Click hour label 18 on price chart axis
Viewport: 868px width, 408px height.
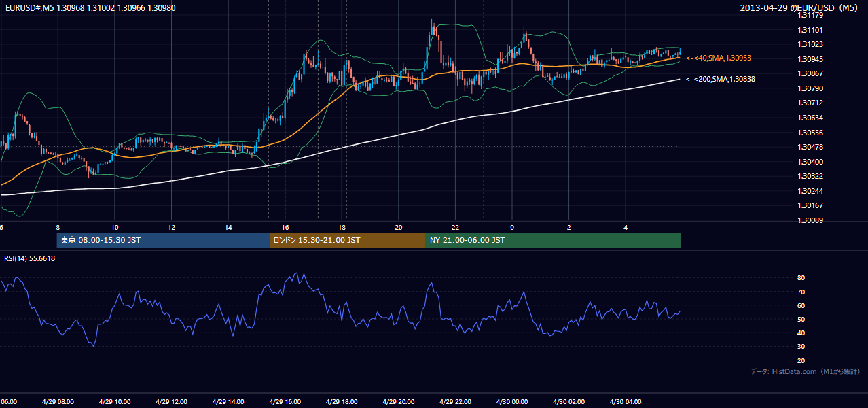(x=342, y=227)
